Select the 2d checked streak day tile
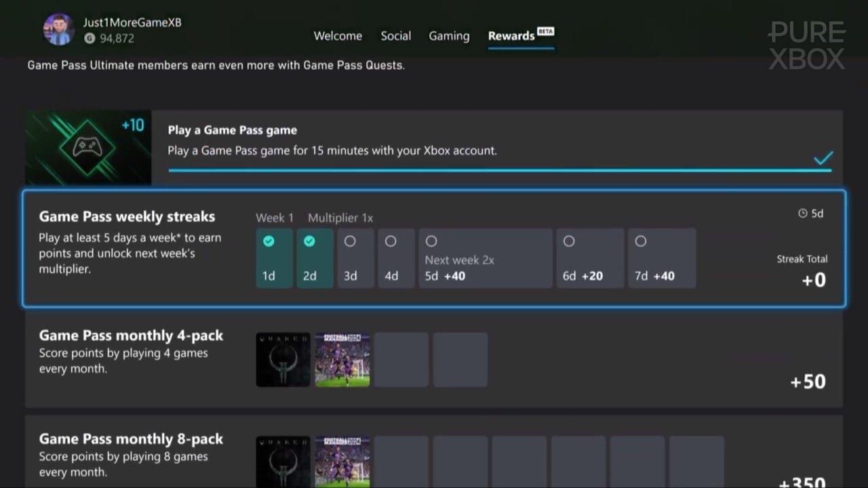Viewport: 868px width, 488px height. (315, 258)
